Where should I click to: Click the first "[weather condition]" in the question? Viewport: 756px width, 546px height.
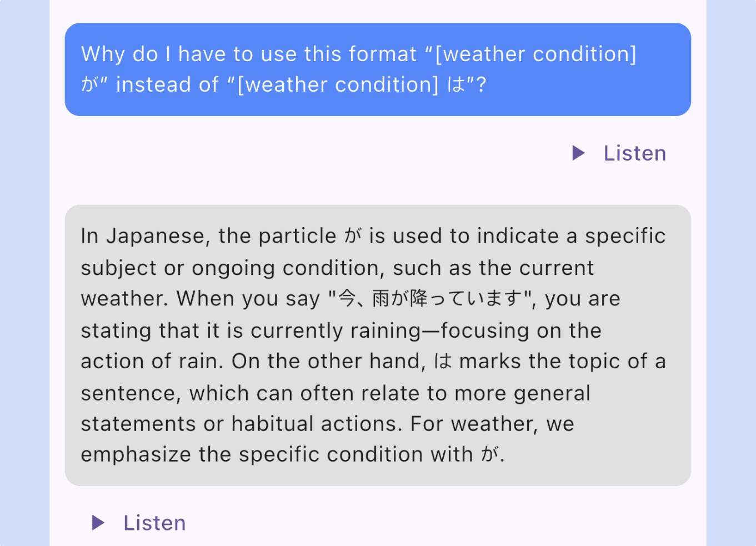[535, 54]
